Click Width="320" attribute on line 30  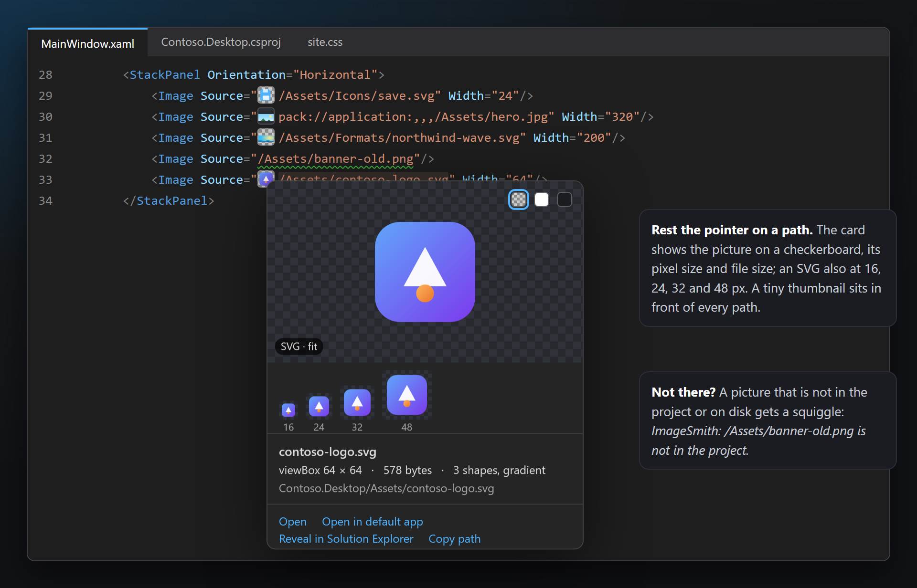(601, 116)
